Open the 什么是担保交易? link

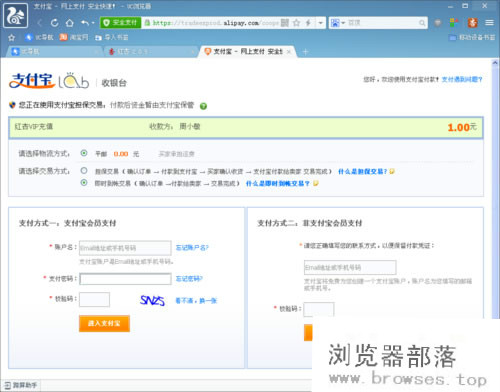pos(362,171)
